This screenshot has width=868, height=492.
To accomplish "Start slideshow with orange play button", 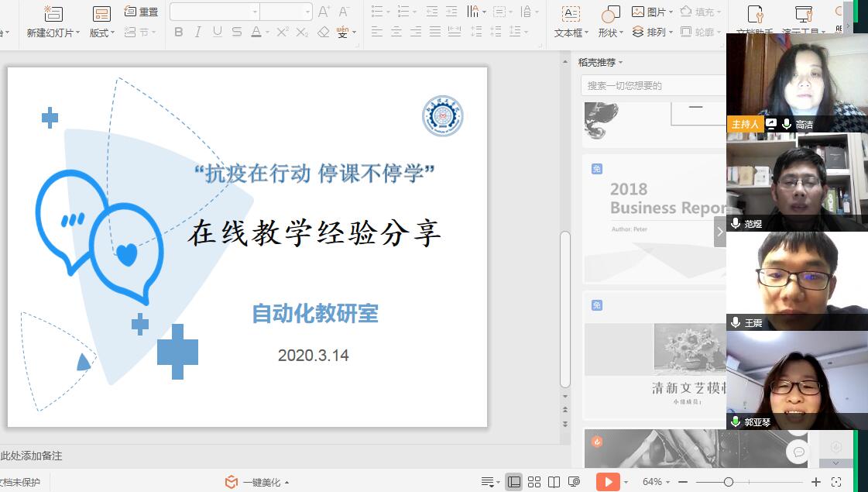I will click(608, 482).
